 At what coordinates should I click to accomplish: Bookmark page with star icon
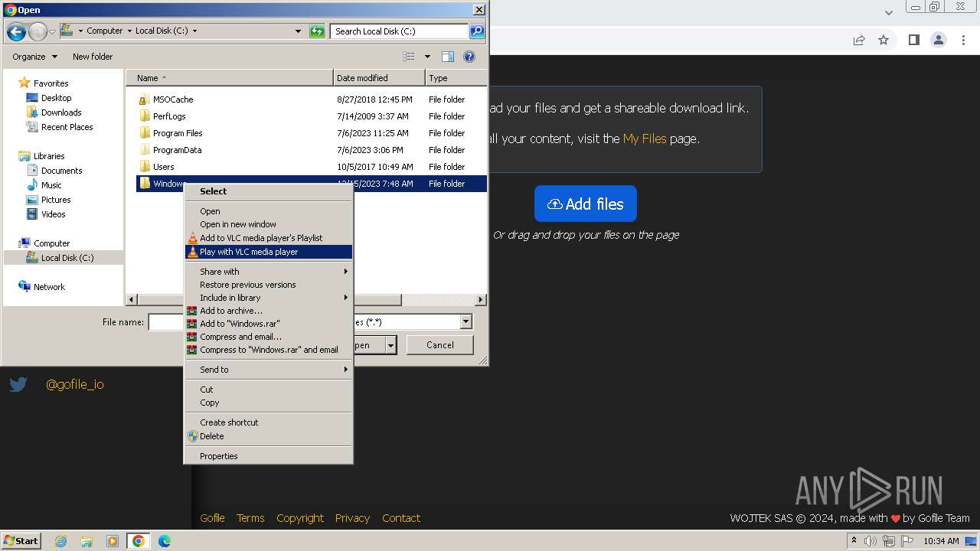[884, 40]
